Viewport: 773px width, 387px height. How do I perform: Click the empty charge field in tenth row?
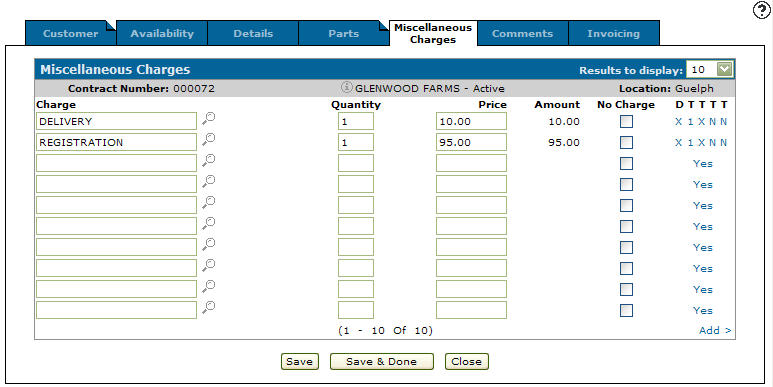(x=116, y=310)
